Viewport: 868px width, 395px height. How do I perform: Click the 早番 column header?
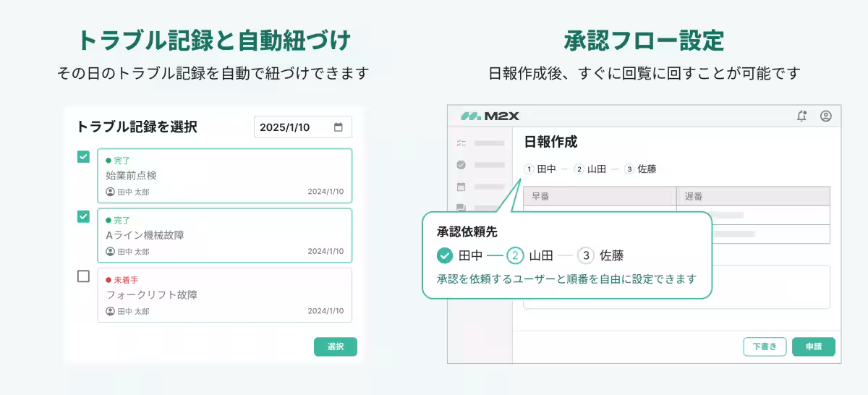(600, 196)
